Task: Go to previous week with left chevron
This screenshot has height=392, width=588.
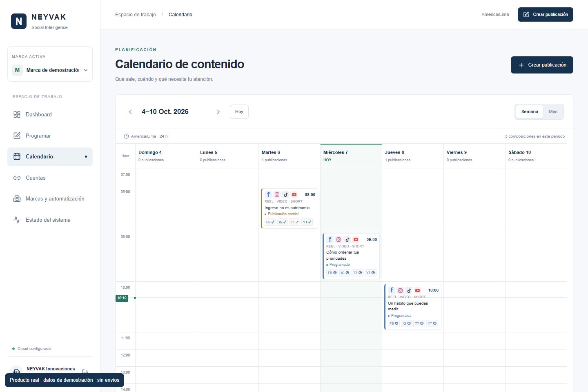Action: point(130,112)
